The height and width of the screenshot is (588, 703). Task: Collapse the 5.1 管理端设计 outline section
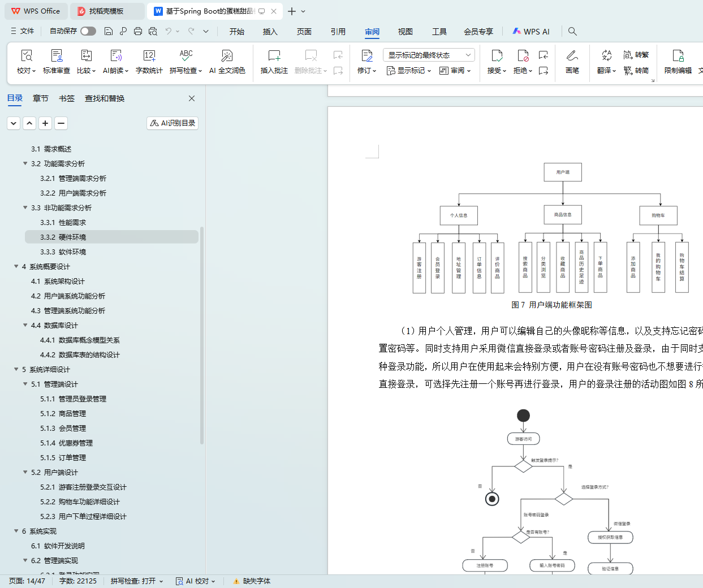pos(25,384)
